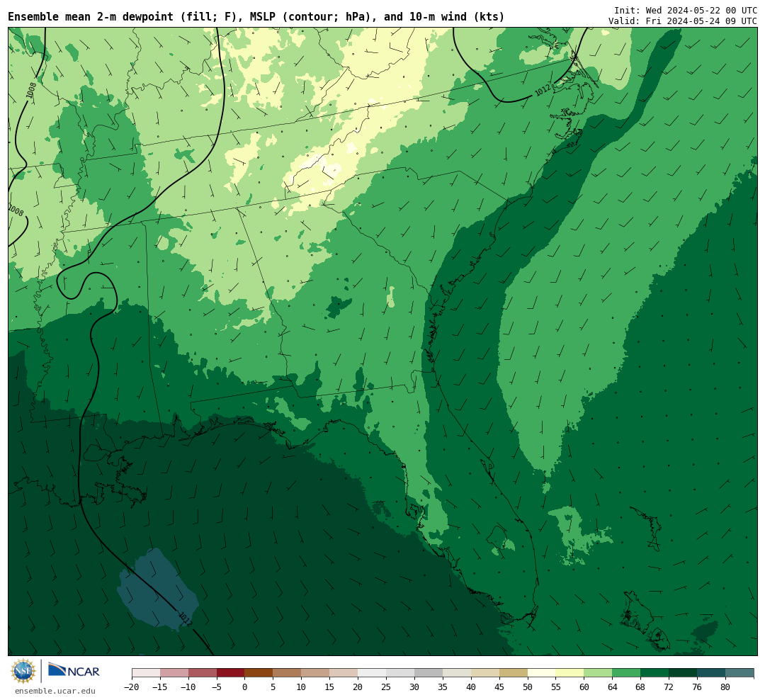Screen dimensions: 765x700
Task: Click the colorbar tick label 20
Action: coord(358,687)
